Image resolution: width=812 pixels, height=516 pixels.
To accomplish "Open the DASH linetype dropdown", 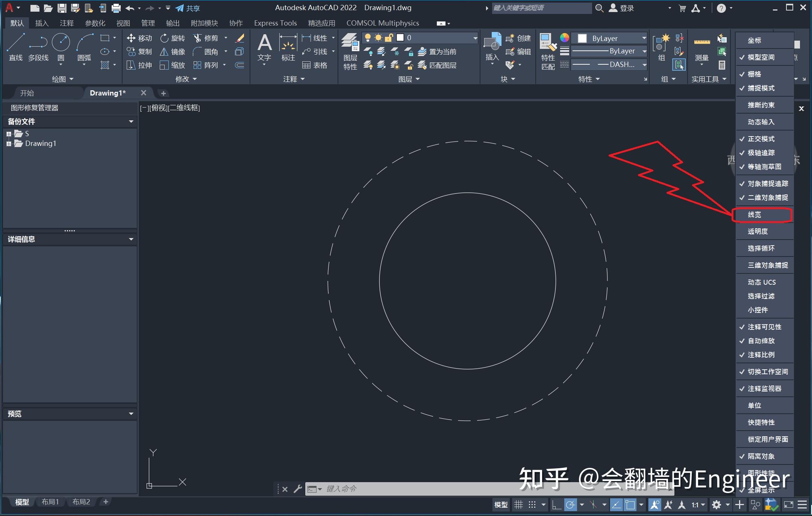I will point(644,64).
